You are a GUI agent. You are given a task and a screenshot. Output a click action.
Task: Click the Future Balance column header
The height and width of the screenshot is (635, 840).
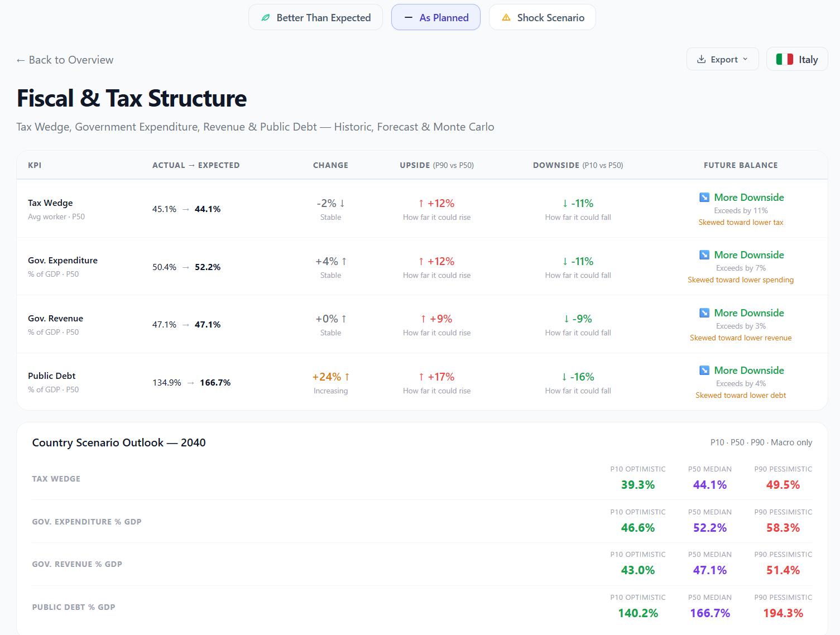(741, 165)
